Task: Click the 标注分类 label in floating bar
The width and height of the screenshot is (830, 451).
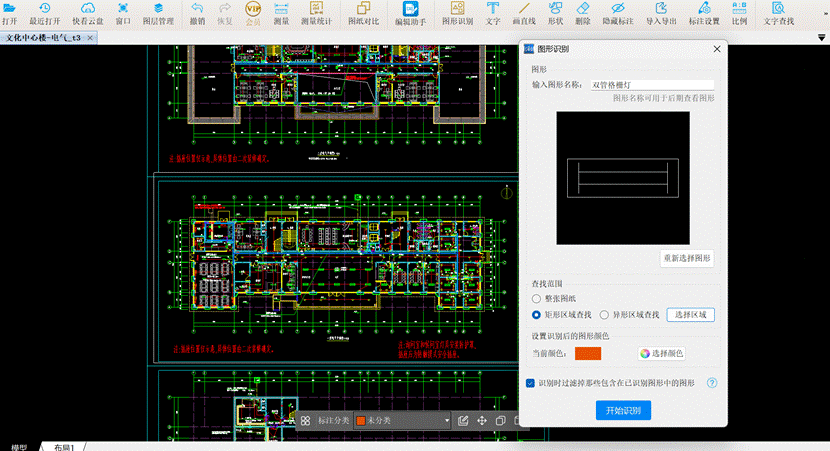Action: coord(333,420)
